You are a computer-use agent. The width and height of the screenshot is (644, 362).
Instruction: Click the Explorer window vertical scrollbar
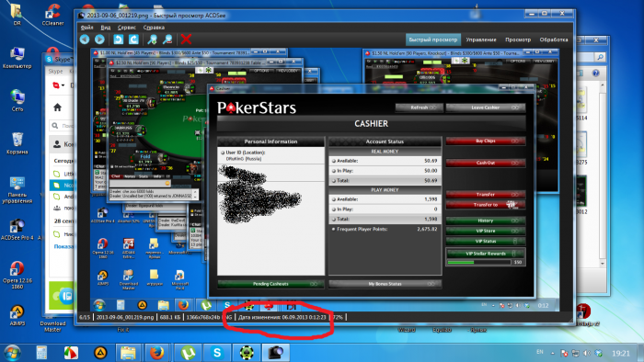coord(603,175)
